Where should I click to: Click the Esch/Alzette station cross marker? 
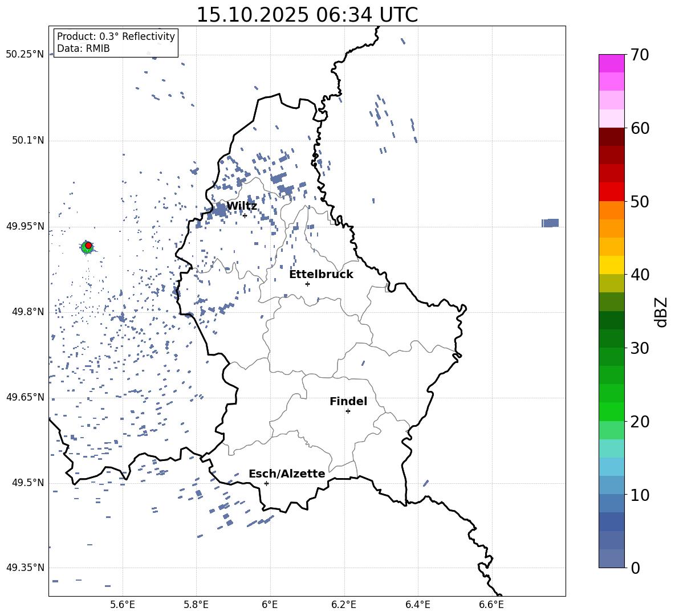[266, 483]
